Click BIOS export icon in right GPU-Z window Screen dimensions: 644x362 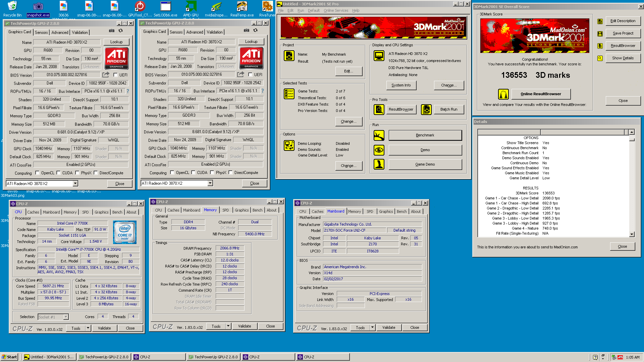(x=240, y=74)
